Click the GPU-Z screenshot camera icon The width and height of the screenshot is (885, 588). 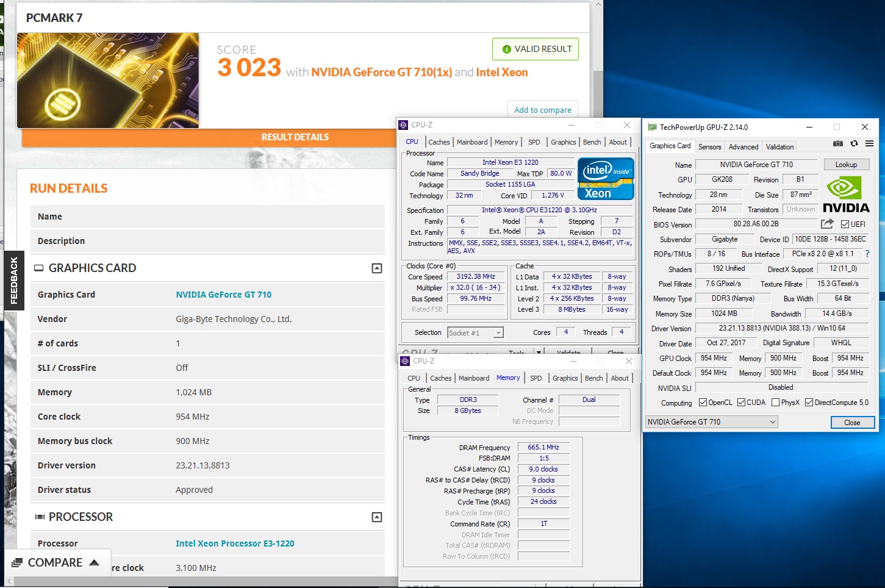coord(838,143)
